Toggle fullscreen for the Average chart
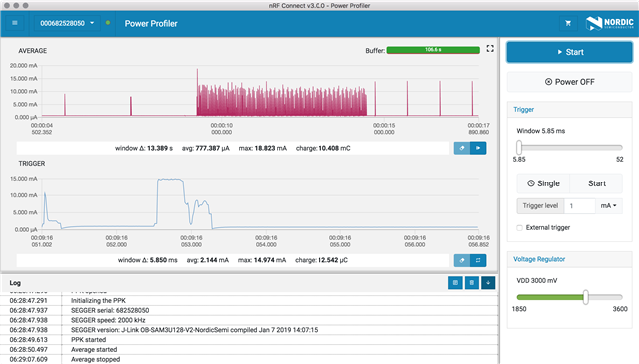639x364 pixels. (490, 49)
